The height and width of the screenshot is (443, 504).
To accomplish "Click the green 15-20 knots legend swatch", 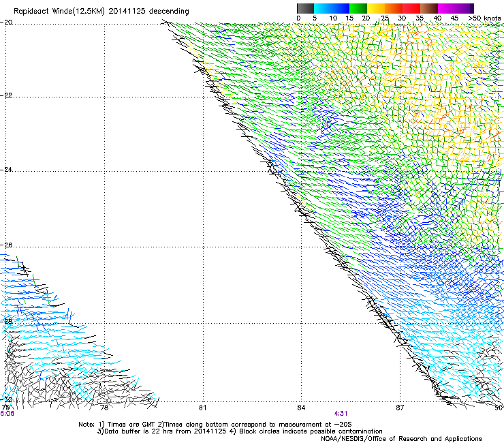I will point(358,8).
